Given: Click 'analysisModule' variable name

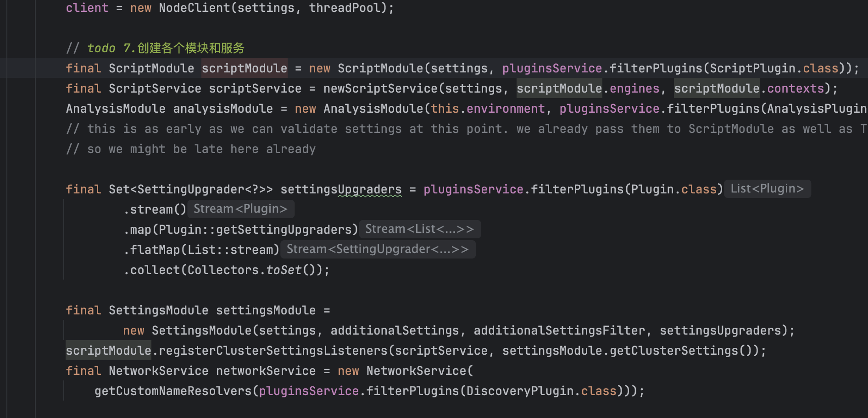Looking at the screenshot, I should 223,109.
